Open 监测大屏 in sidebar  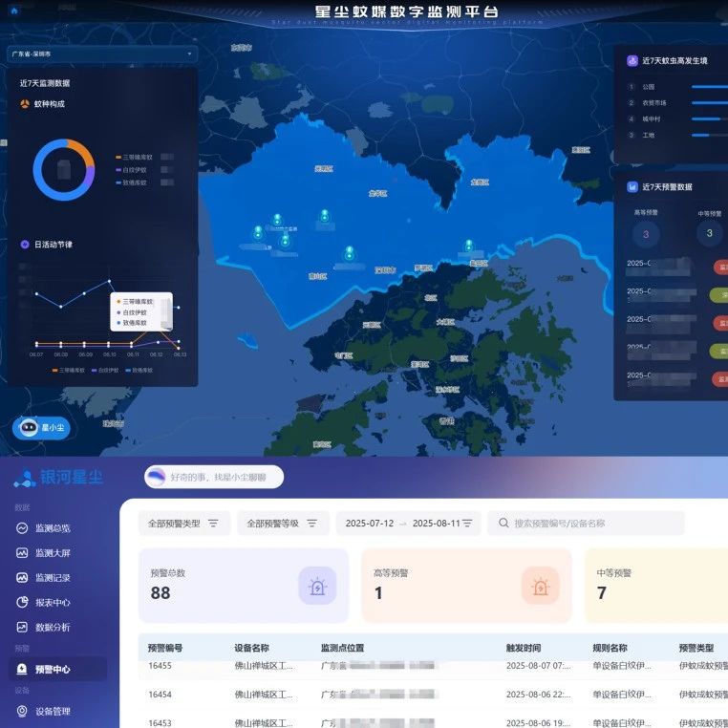43,553
